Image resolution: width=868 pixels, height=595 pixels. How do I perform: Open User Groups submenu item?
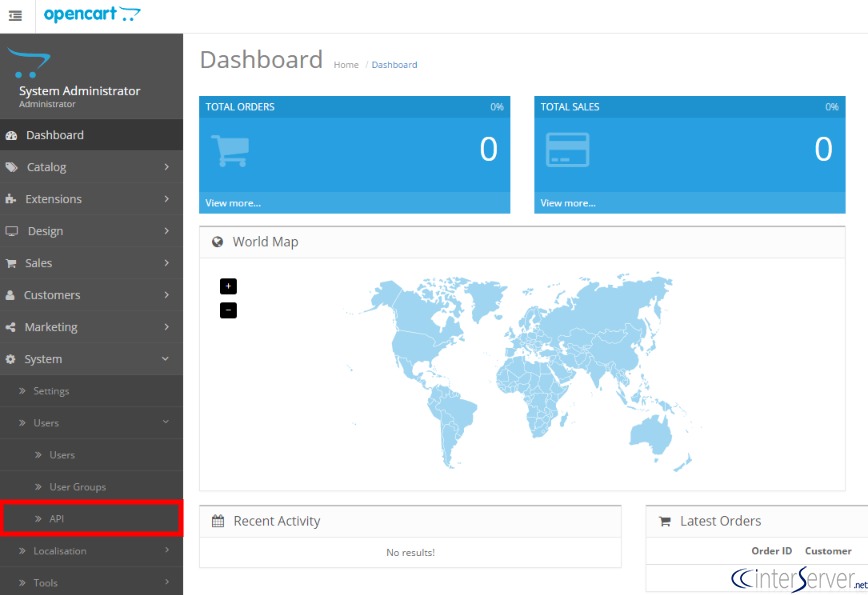point(91,487)
